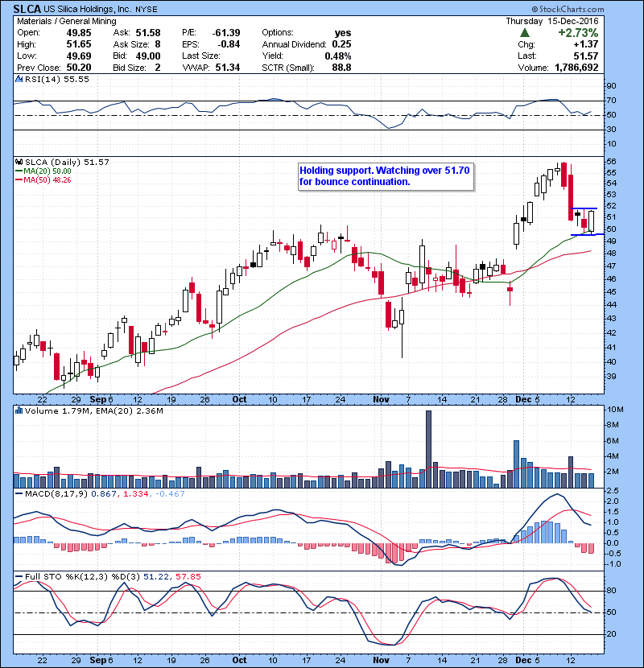Click the Options 'yes' value in header

(344, 32)
